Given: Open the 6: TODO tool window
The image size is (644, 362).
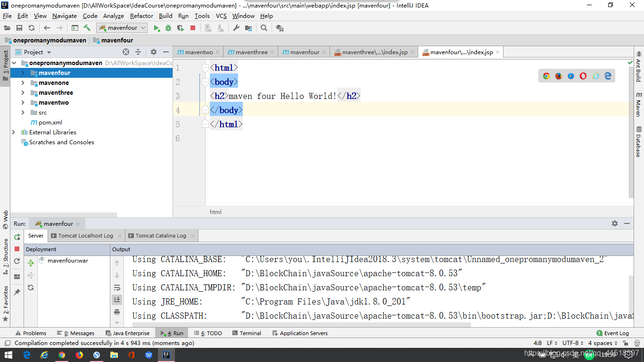Looking at the screenshot, I should 207,333.
